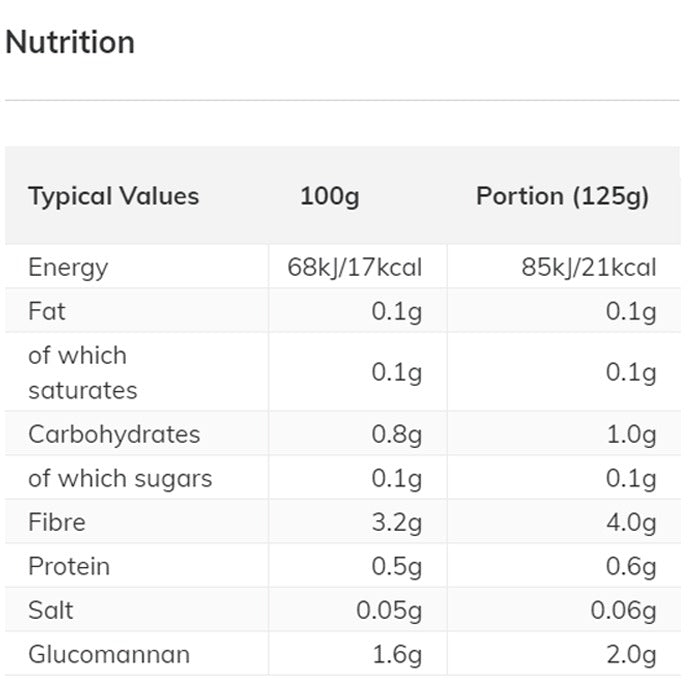
Task: Click the Glucomannan row label
Action: (x=109, y=655)
